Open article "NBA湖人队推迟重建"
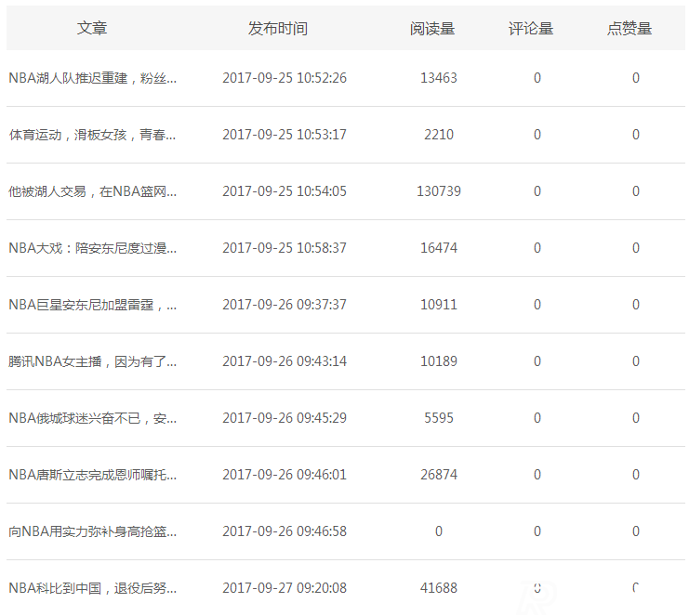 [x=92, y=79]
